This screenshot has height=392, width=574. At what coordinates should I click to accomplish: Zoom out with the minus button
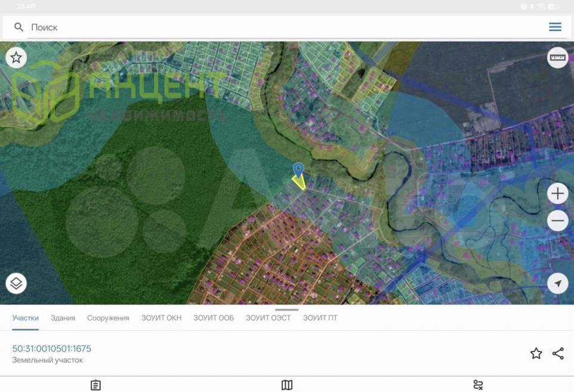[557, 221]
